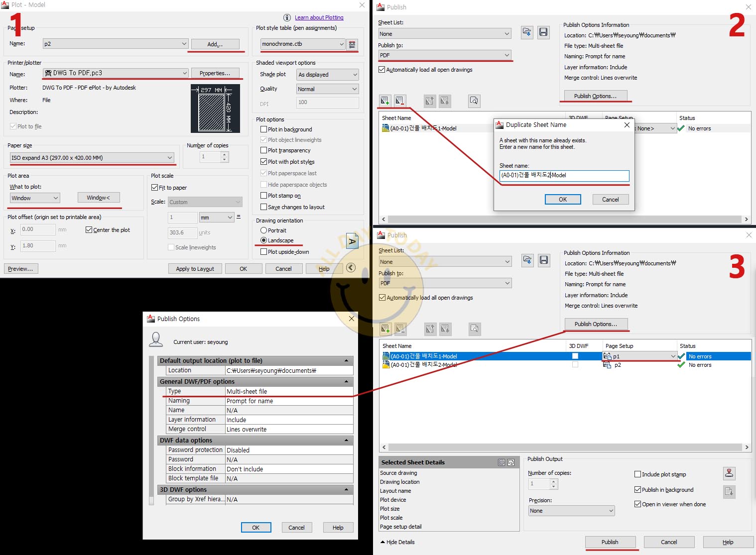Click Move Sheet Down icon in upper Publish window

[x=445, y=101]
